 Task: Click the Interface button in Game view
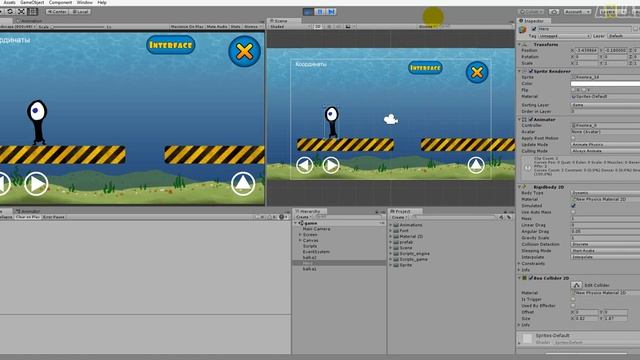point(171,45)
